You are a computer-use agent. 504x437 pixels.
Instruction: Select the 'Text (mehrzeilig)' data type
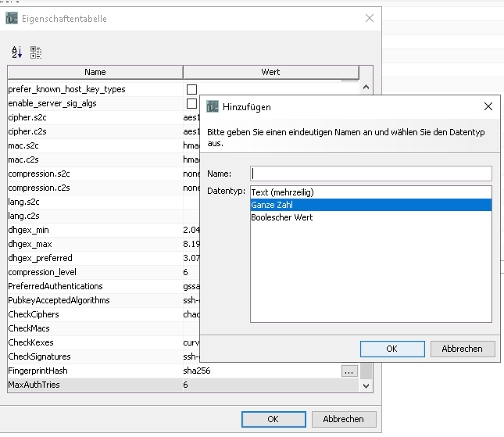click(281, 192)
